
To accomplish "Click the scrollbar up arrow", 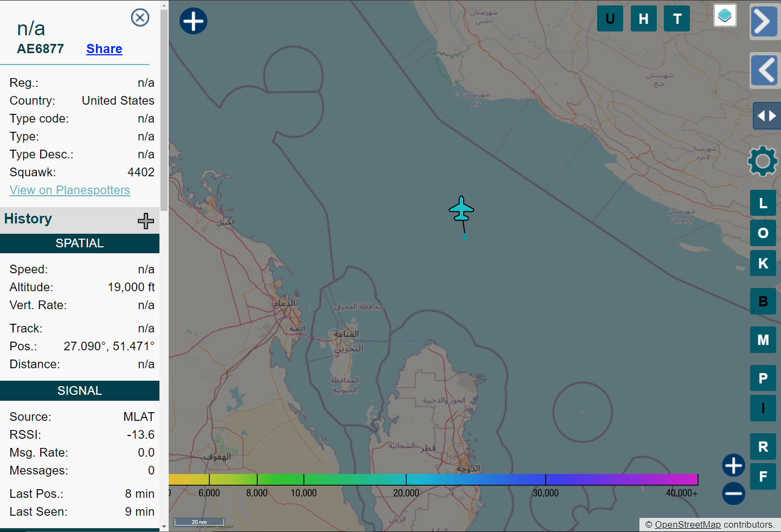I will click(x=164, y=5).
